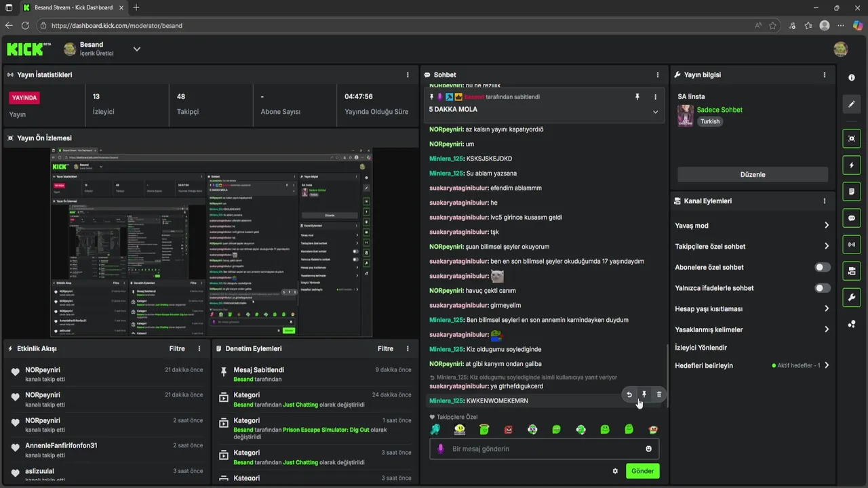
Task: Reply to Miniera_125's KWKENWOMEKEMRN message
Action: point(629,394)
